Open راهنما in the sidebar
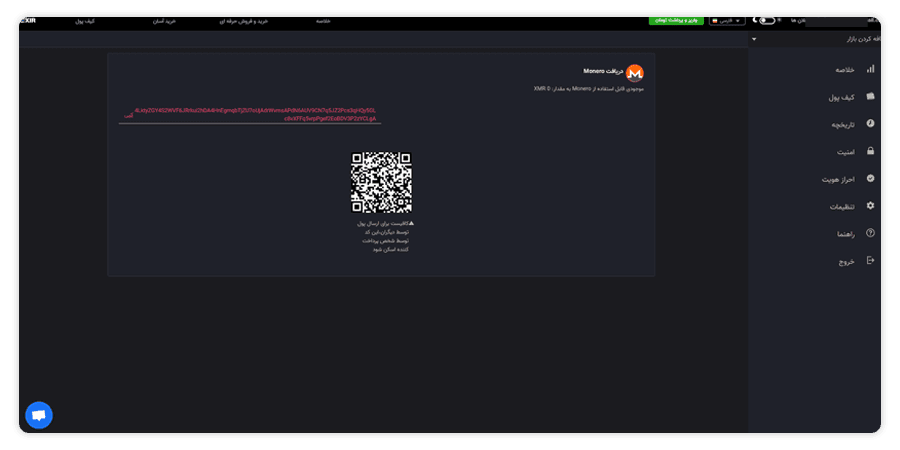The width and height of the screenshot is (900, 450). point(846,234)
